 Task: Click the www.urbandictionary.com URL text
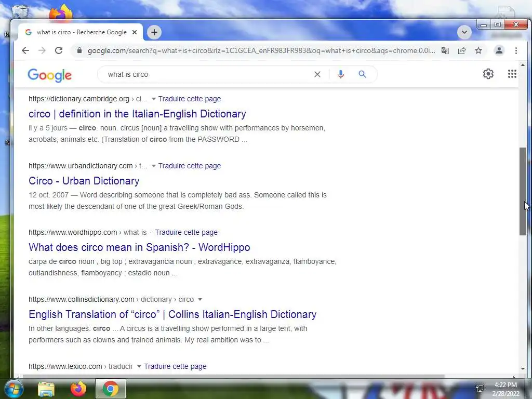tap(81, 166)
